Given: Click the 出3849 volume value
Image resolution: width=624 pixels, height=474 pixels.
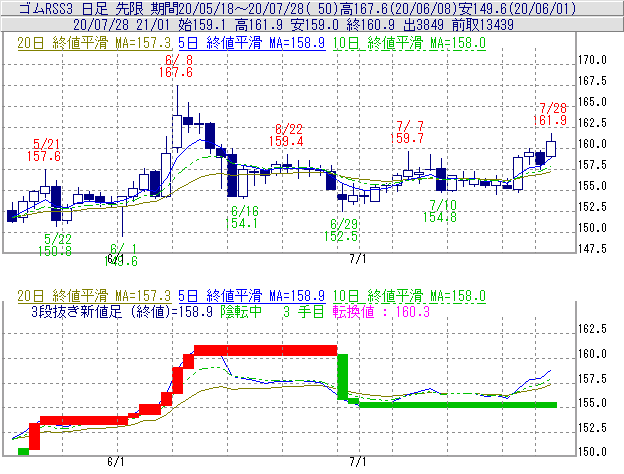Looking at the screenshot, I should point(423,25).
